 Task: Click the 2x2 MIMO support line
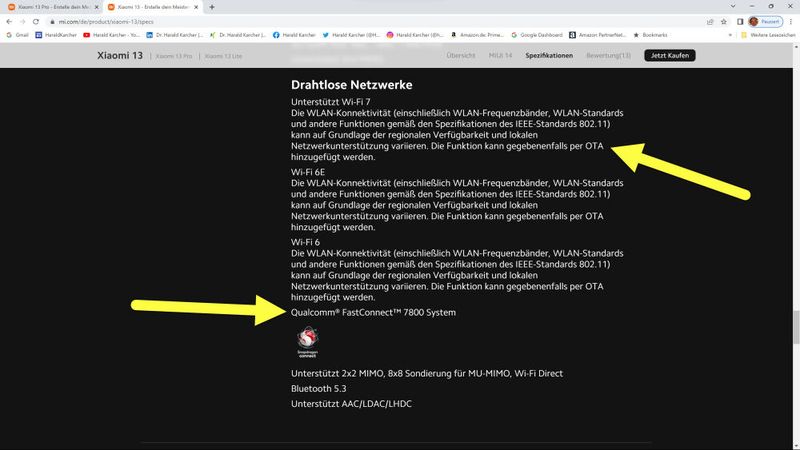tap(427, 373)
